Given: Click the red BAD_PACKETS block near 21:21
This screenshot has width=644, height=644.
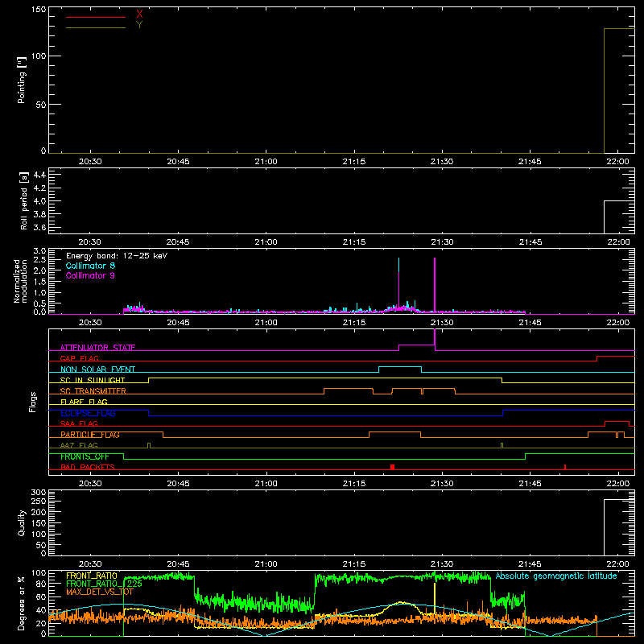Looking at the screenshot, I should 393,467.
